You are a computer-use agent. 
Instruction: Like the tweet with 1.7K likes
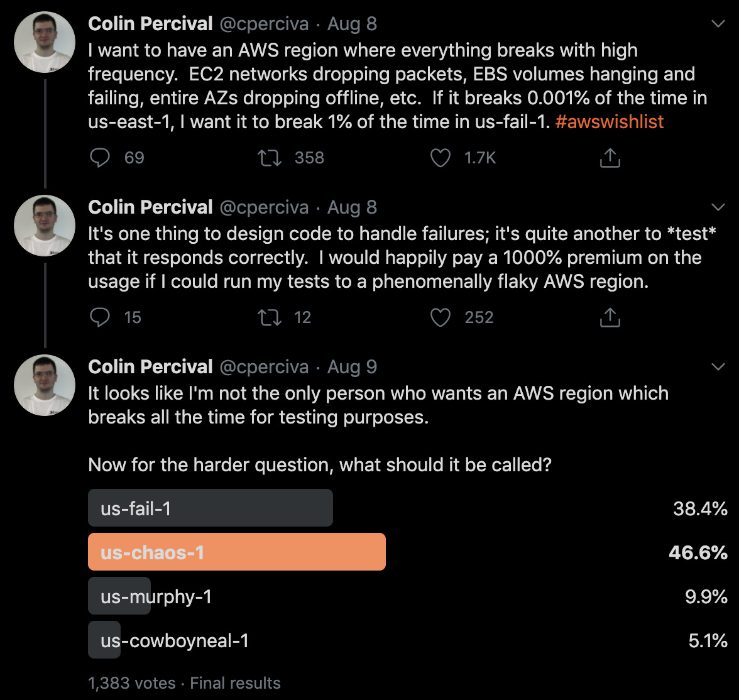[440, 158]
